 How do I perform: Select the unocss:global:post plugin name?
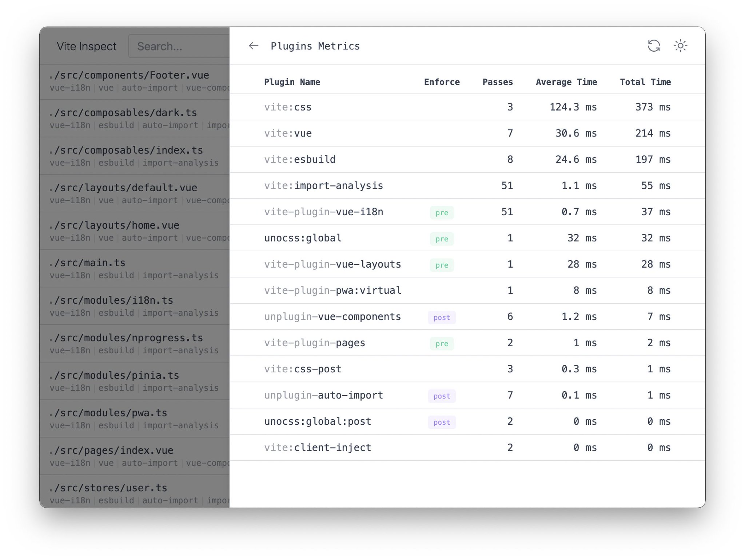(x=318, y=421)
